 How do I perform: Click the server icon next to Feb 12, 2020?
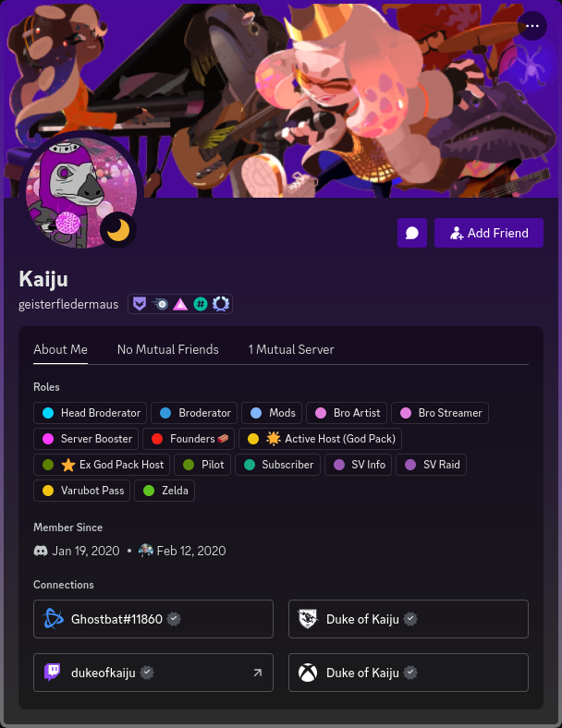(x=146, y=551)
